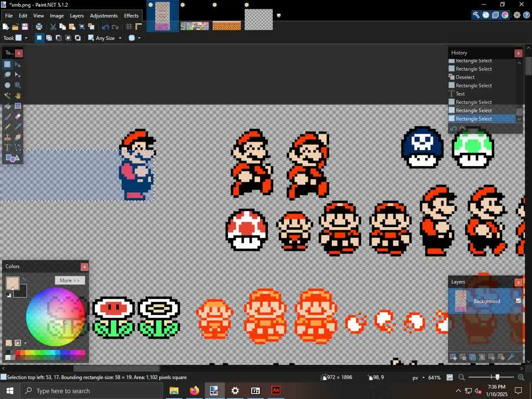Select the Eraser tool
The image size is (532, 399).
tap(18, 116)
